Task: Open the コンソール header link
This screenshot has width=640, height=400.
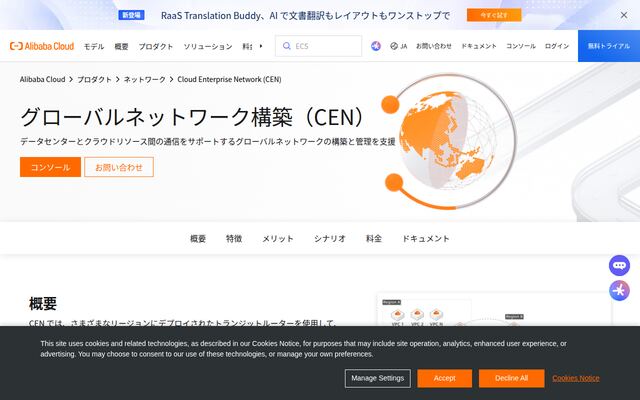Action: 521,46
